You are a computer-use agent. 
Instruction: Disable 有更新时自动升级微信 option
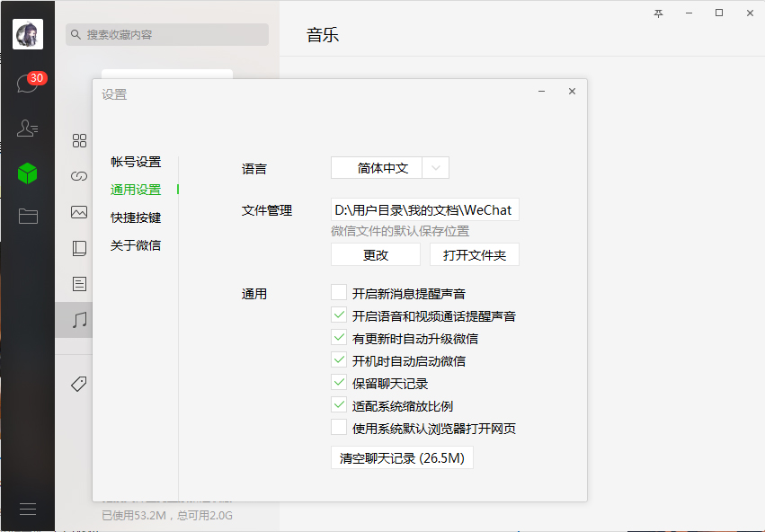coord(339,338)
